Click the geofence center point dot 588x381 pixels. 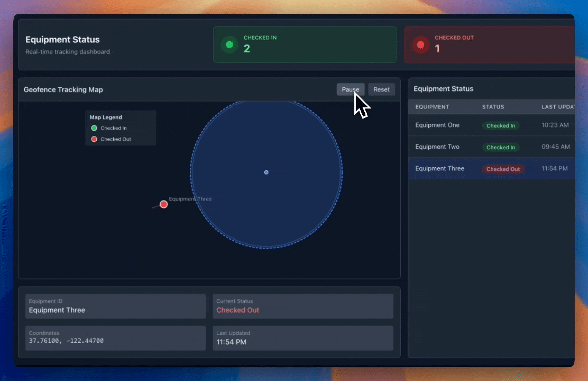(266, 173)
